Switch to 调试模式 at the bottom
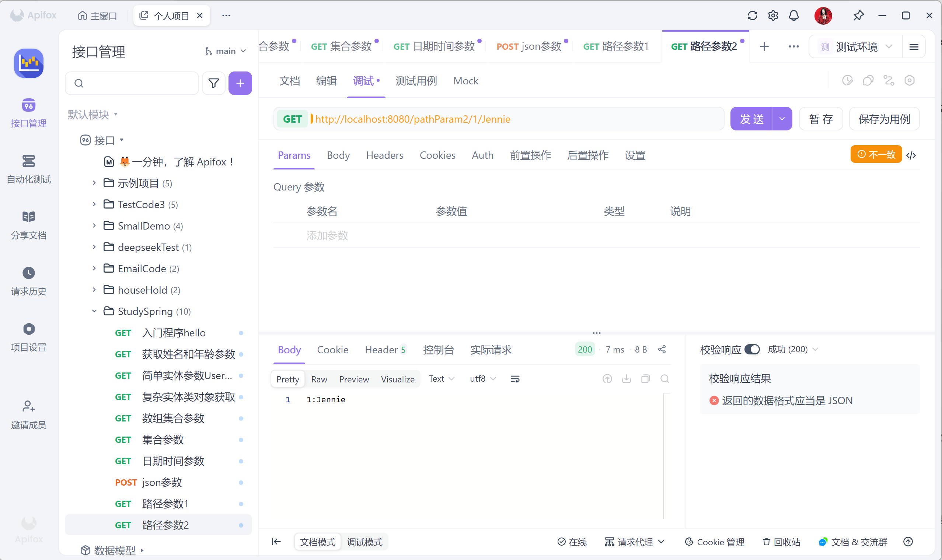Screen dimensions: 942x560 click(x=364, y=542)
